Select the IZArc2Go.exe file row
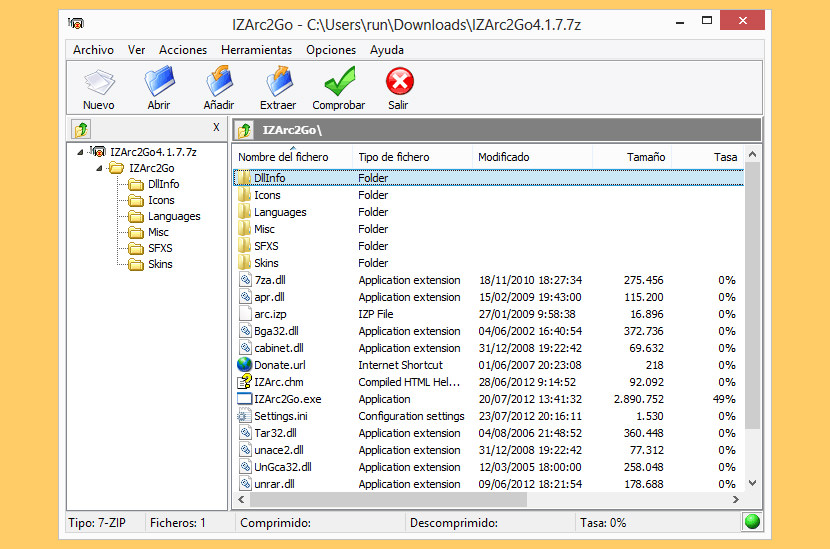Image resolution: width=830 pixels, height=549 pixels. coord(288,399)
